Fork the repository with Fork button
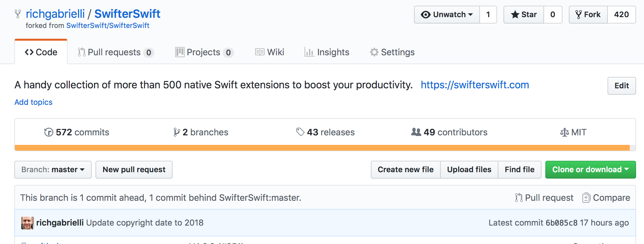This screenshot has width=644, height=244. 588,15
